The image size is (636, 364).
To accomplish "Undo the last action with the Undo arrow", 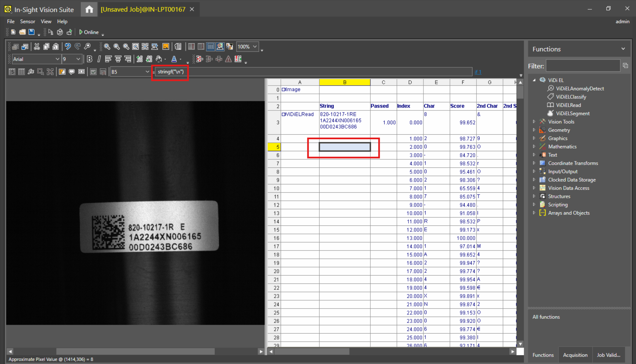I will [x=68, y=47].
